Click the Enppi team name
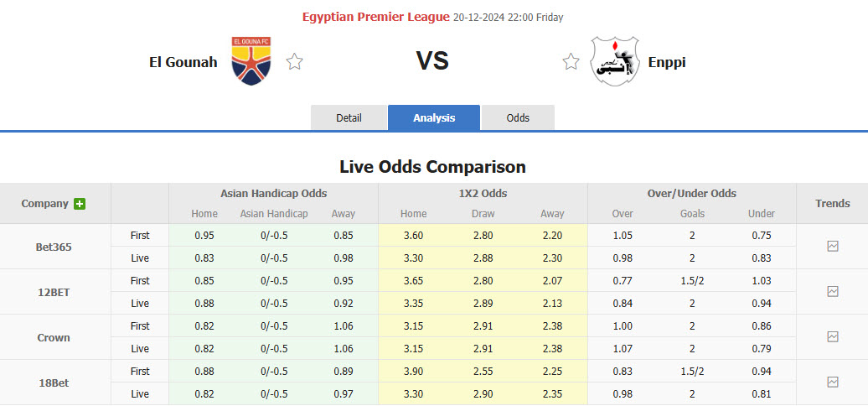The width and height of the screenshot is (868, 406). coord(667,61)
